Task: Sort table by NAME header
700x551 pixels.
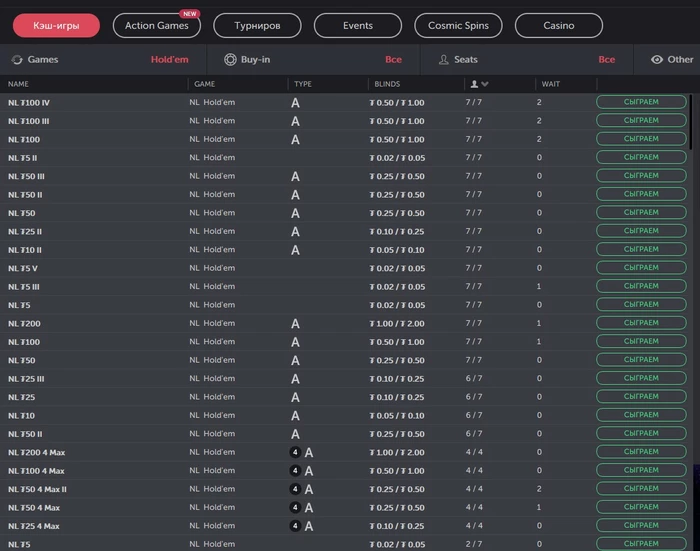Action: tap(18, 84)
